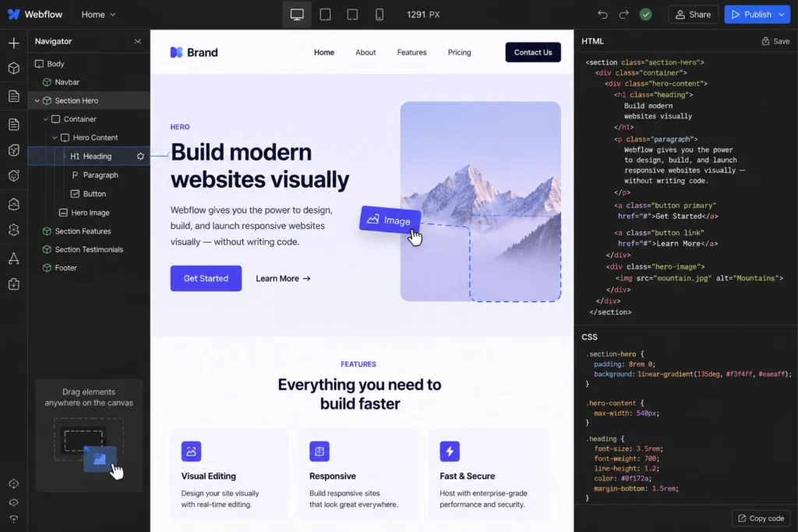Screen dimensions: 798x532
Task: Close the Navigator panel
Action: point(137,41)
